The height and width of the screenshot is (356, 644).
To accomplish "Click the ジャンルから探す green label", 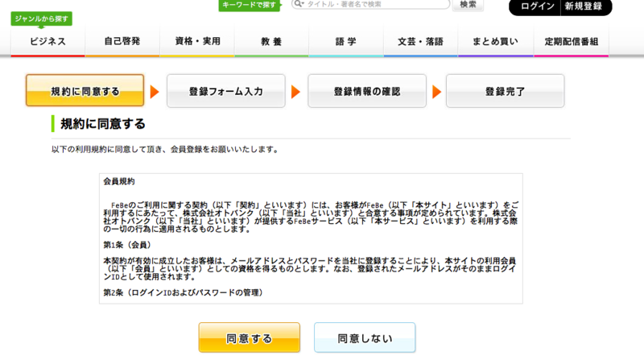I will coord(42,19).
